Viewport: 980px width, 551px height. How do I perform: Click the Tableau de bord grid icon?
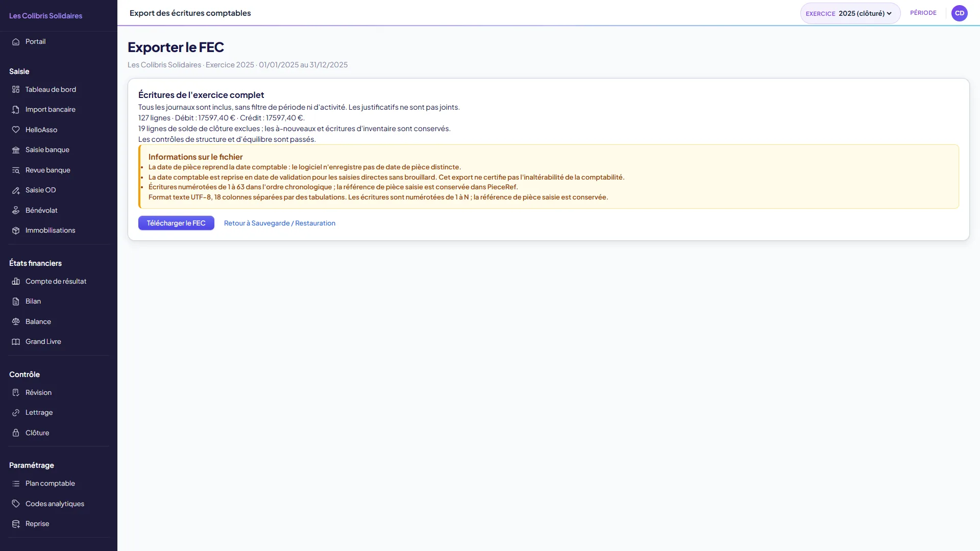tap(16, 90)
